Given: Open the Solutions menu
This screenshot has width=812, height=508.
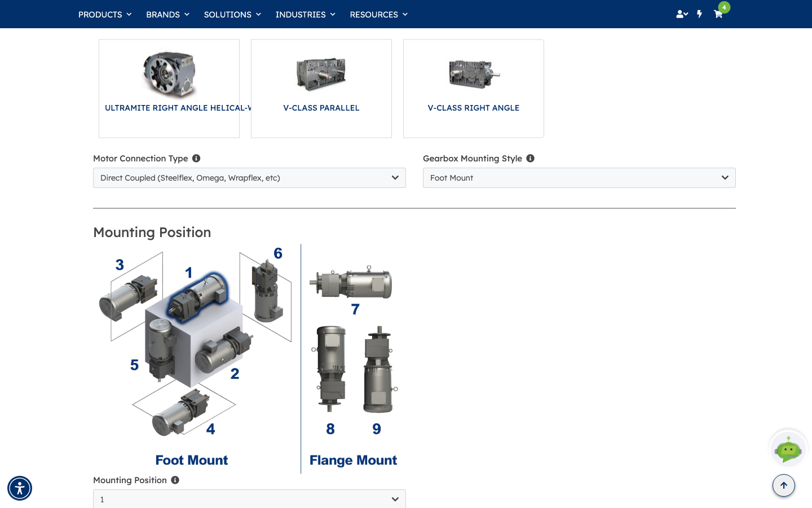Looking at the screenshot, I should click(x=232, y=15).
